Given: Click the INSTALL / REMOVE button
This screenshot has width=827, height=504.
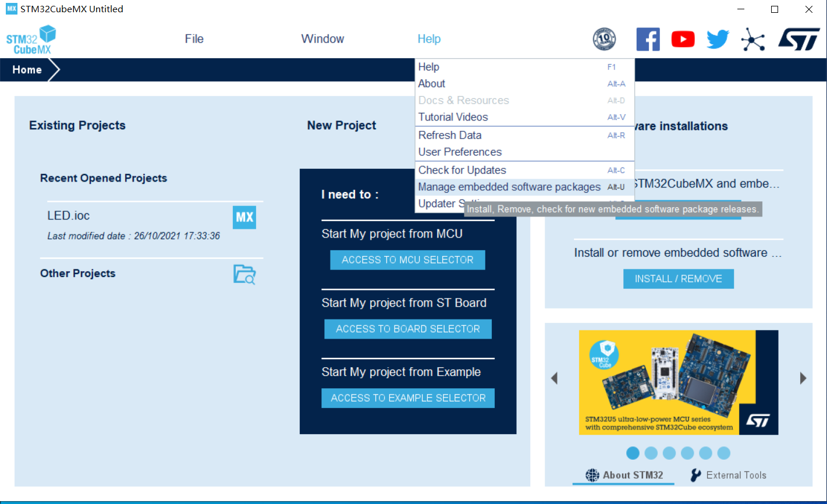Looking at the screenshot, I should [x=678, y=279].
